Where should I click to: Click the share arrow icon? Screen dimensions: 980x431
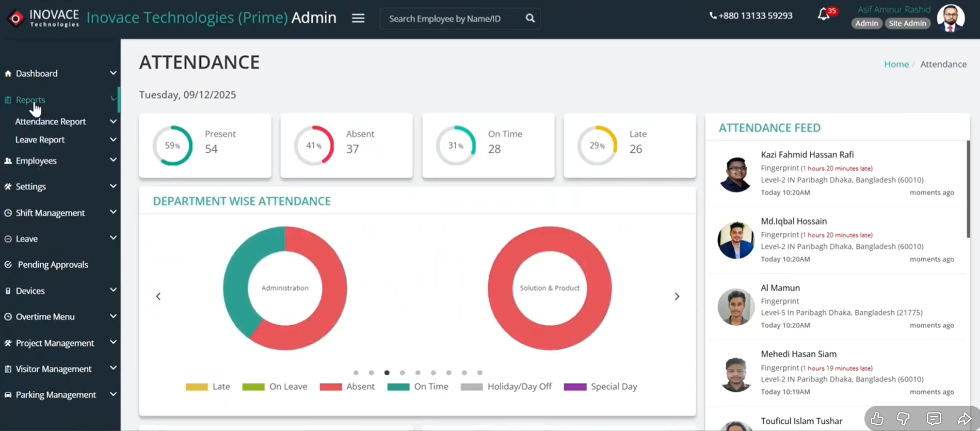964,419
